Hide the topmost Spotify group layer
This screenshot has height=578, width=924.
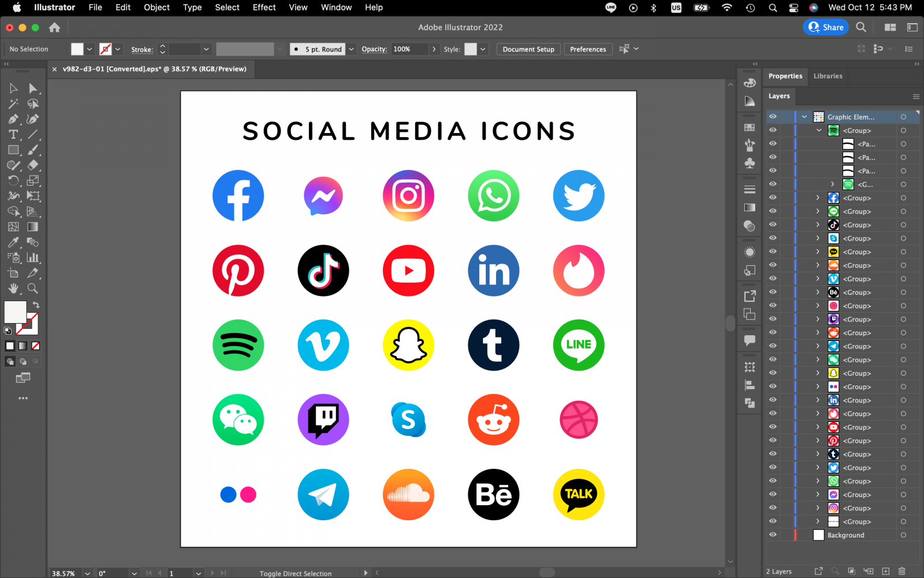pos(773,131)
